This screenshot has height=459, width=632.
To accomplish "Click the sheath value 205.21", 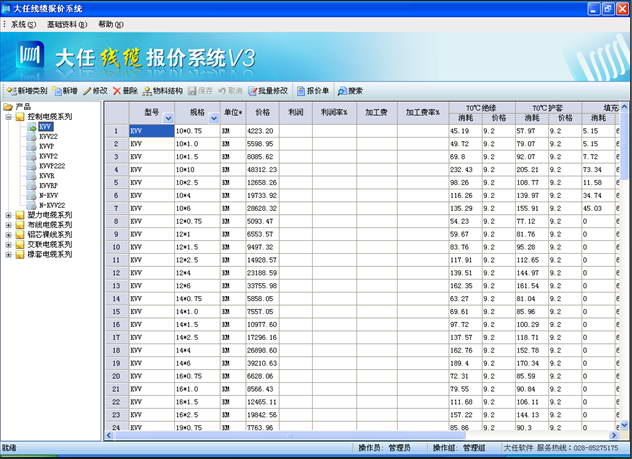I will [x=532, y=170].
